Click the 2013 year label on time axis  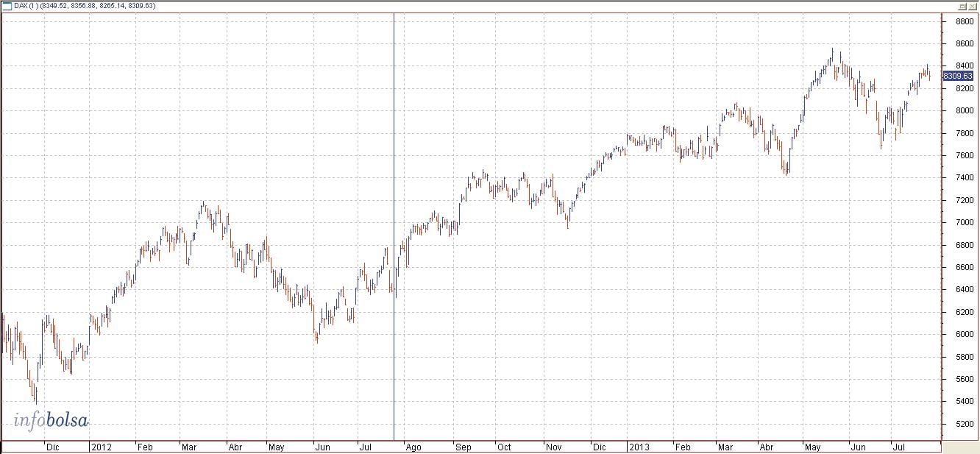pos(638,446)
